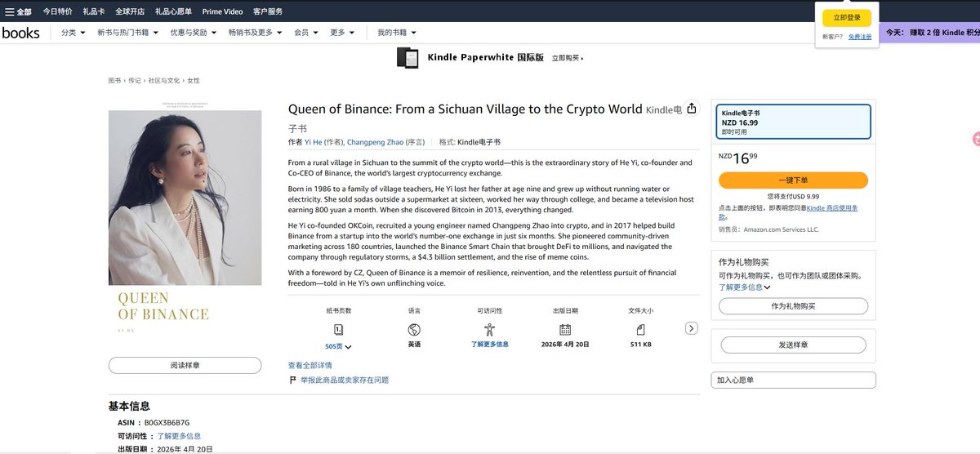Click the 一键下单 buy button
Viewport: 980px width, 454px height.
pos(793,180)
